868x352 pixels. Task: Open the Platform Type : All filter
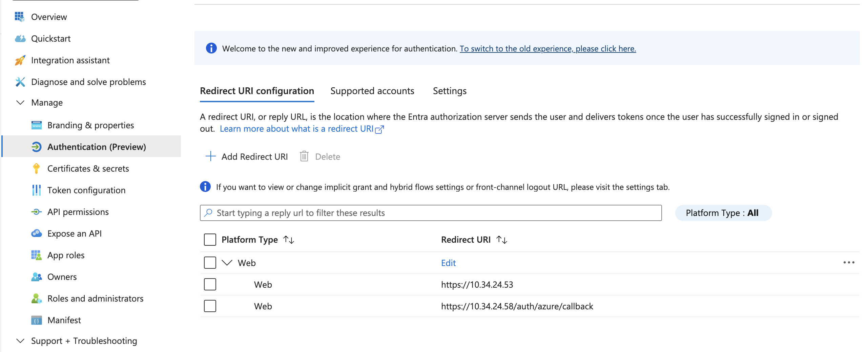[723, 213]
